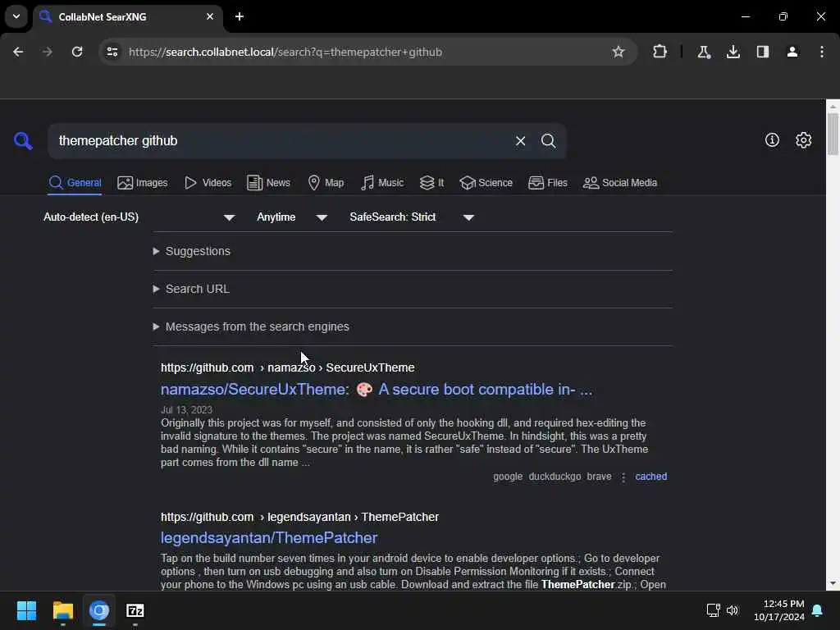Open Windows Start menu

(x=26, y=610)
